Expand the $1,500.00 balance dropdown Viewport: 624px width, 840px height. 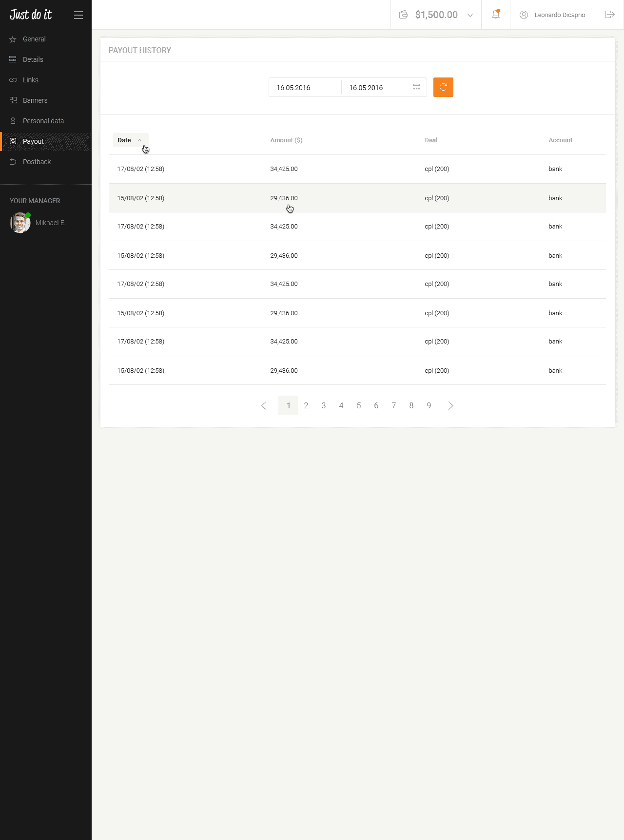tap(470, 15)
